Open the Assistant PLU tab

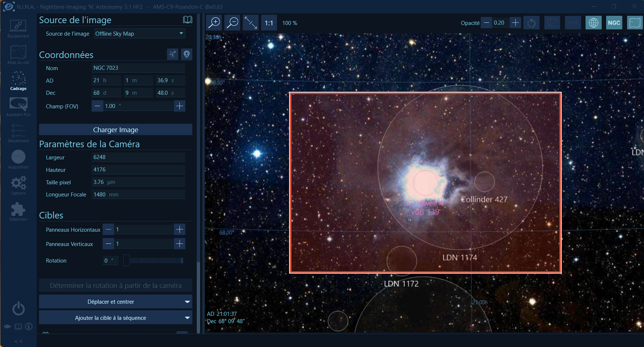[x=18, y=107]
